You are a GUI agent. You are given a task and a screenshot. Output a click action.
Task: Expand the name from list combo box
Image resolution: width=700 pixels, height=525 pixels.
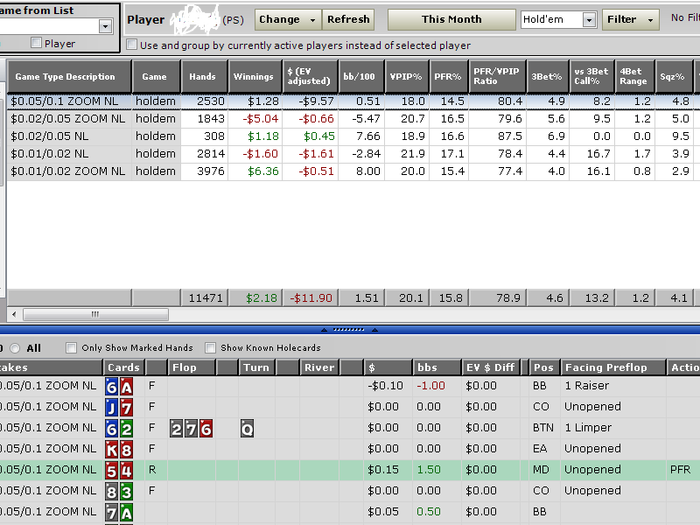pyautogui.click(x=105, y=26)
